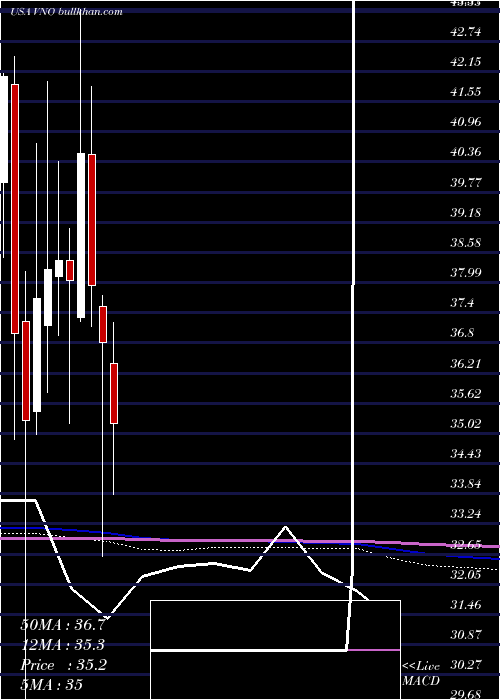The image size is (500, 700).
Task: Click the 37.99 price axis label
Action: (x=466, y=273)
